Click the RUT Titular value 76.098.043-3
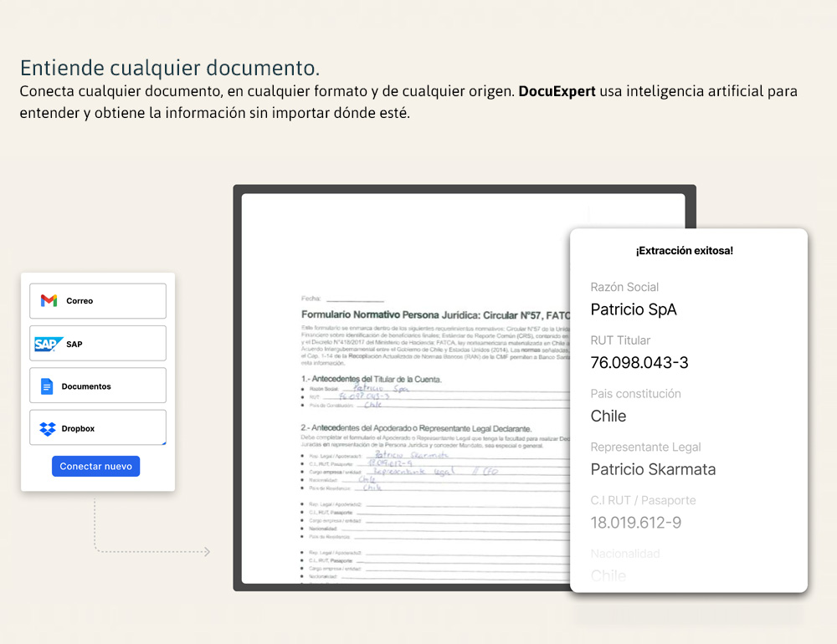Viewport: 837px width, 644px height. tap(639, 363)
